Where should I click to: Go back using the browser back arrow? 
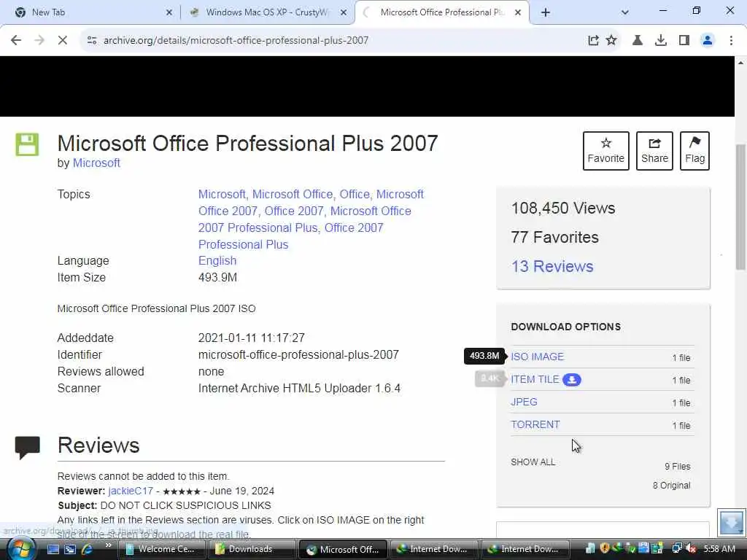click(x=16, y=41)
